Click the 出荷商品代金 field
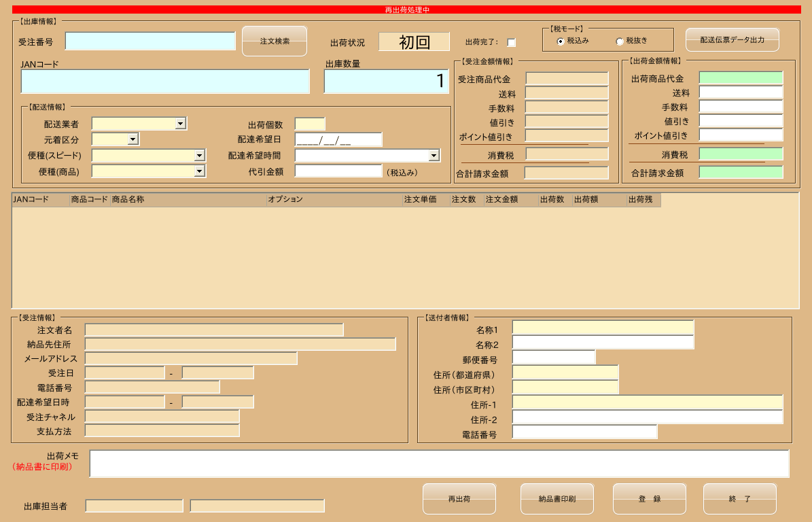 pos(741,78)
